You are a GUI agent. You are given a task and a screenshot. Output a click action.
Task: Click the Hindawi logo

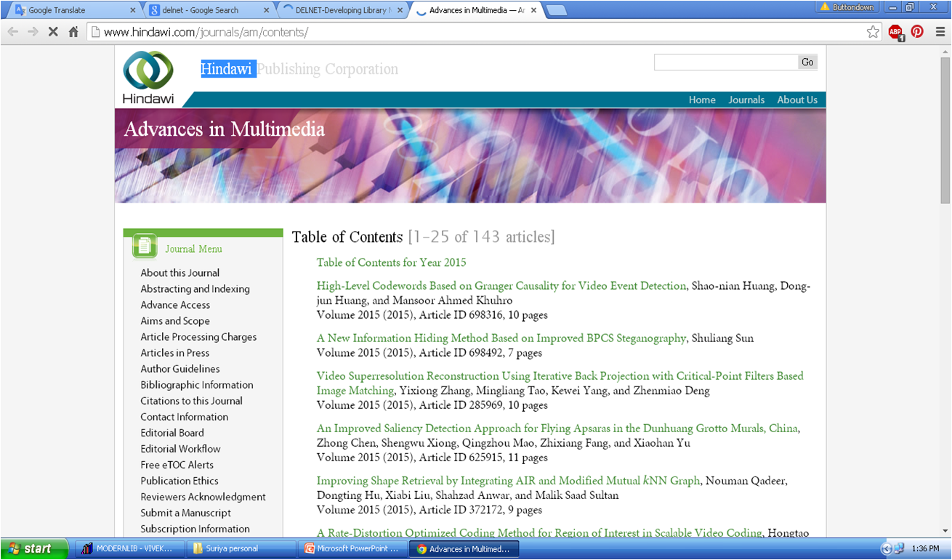(x=148, y=73)
